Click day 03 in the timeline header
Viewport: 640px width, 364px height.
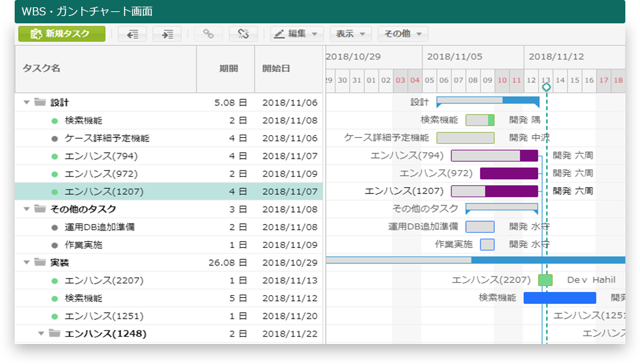point(401,80)
